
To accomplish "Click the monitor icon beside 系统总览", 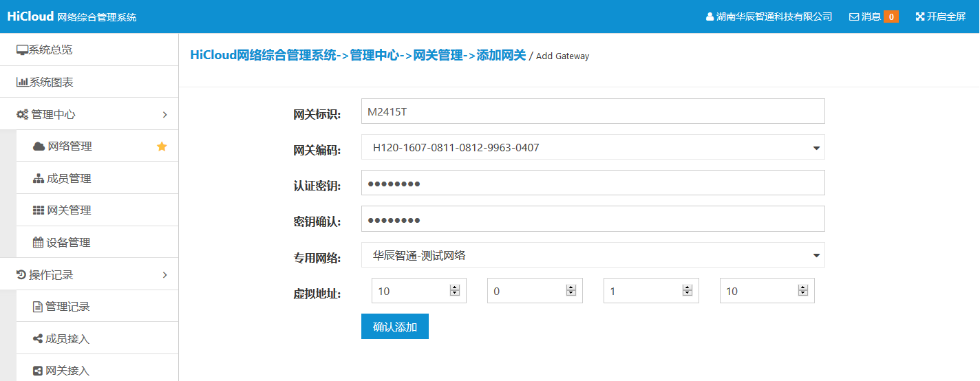I will point(22,50).
